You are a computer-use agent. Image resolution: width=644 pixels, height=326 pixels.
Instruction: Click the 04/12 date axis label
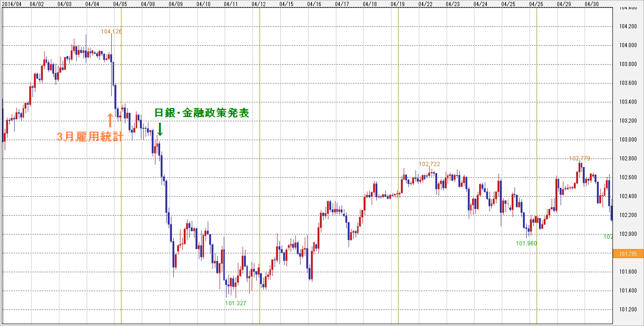coord(259,3)
